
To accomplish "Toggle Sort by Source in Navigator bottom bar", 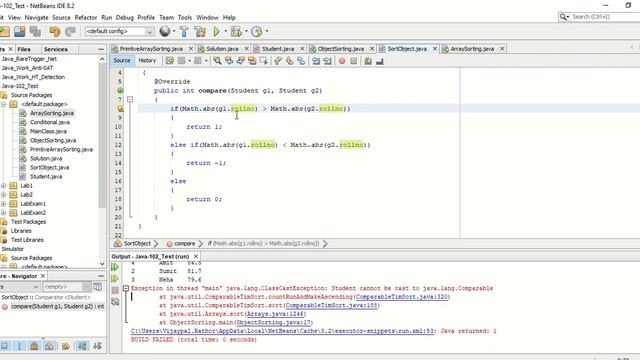I will (97, 346).
